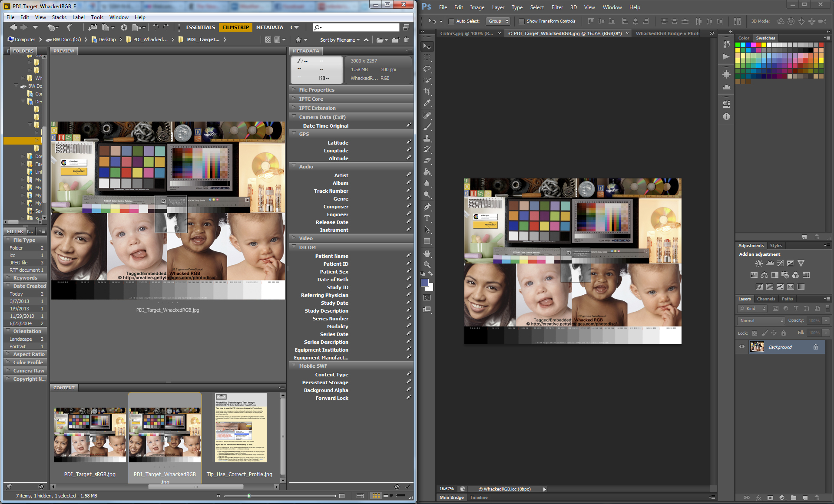Switch to the Channels tab
This screenshot has height=504, width=834.
(765, 299)
